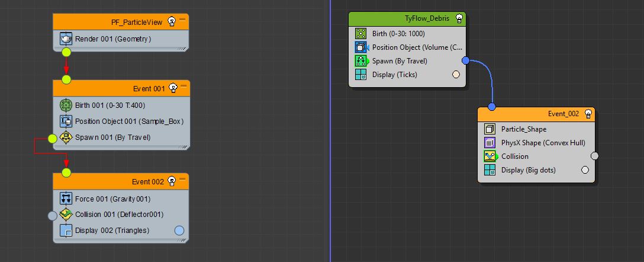This screenshot has height=262, width=644.
Task: Select the tyFlow Event_002 orange header
Action: 536,114
